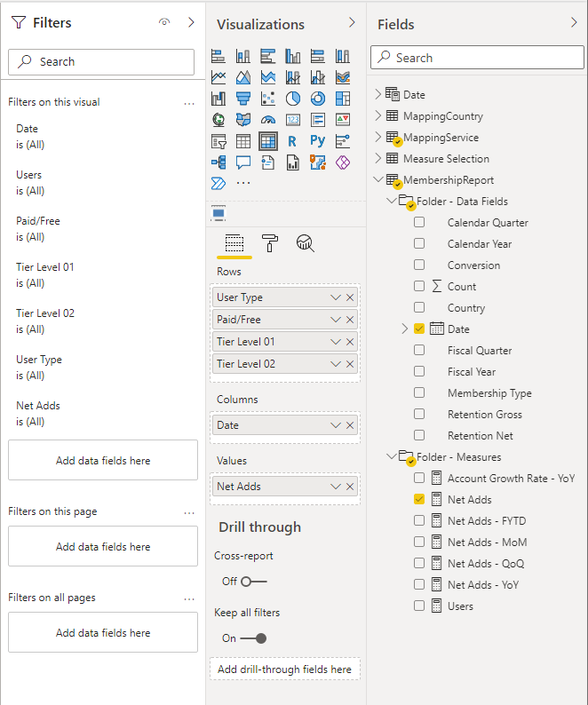Turn on Cross-report drill through

pos(254,582)
